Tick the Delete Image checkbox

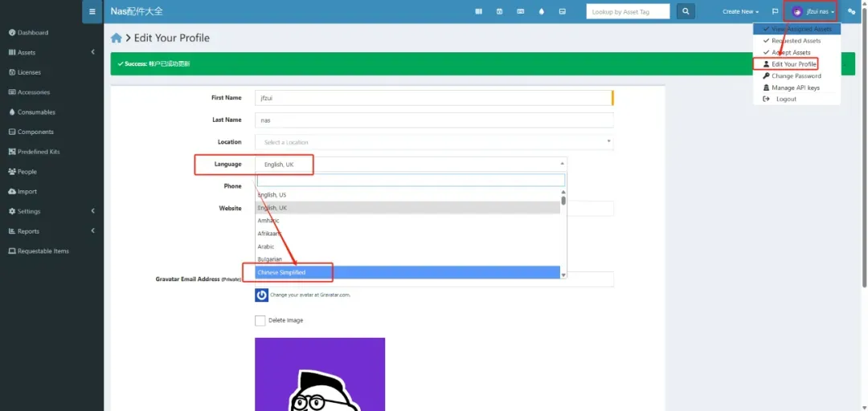click(260, 320)
